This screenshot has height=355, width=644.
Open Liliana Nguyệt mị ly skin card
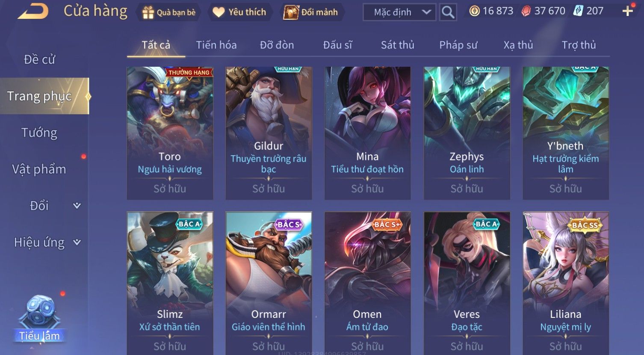[x=565, y=283]
